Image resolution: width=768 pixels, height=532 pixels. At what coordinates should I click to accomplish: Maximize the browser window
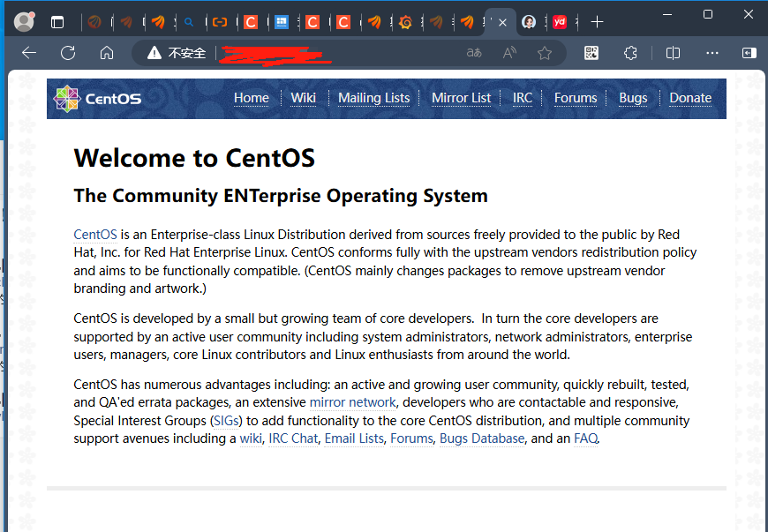pyautogui.click(x=708, y=15)
